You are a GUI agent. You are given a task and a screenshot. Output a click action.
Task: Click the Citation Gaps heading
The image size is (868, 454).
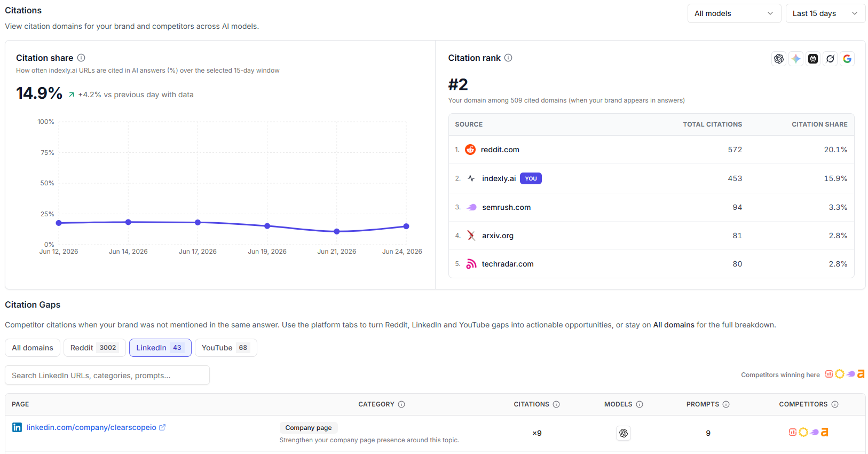pos(33,304)
